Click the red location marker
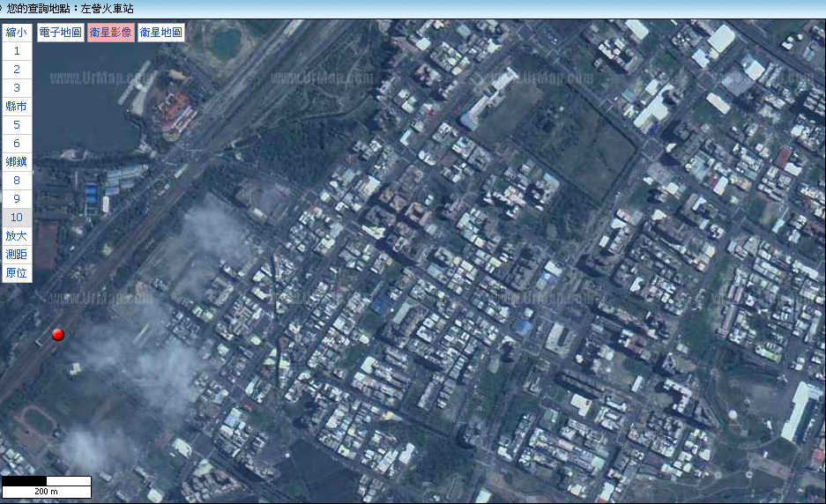 point(58,335)
